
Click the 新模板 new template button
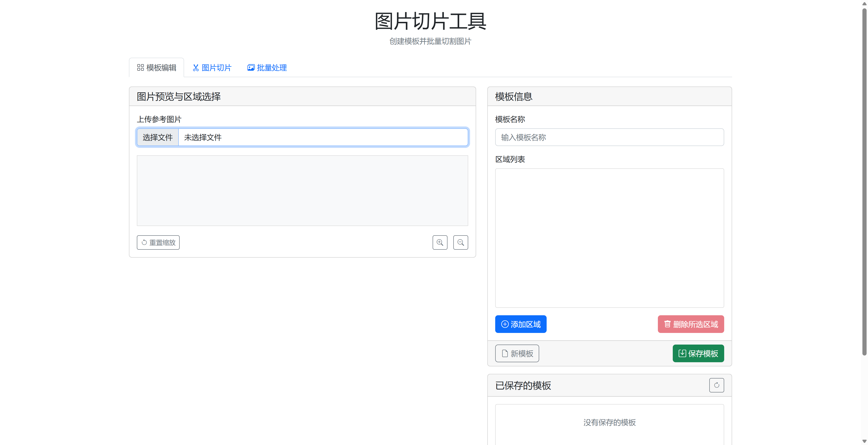(x=517, y=353)
